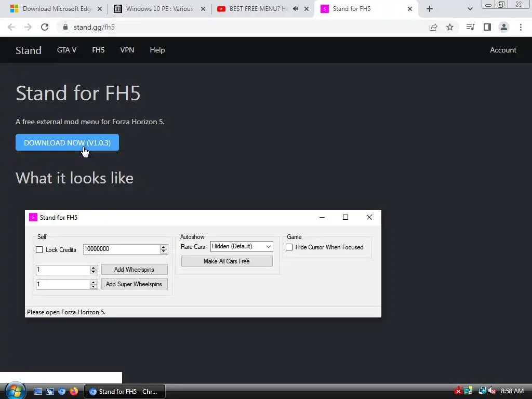Bookmark this page with the star

tap(450, 27)
